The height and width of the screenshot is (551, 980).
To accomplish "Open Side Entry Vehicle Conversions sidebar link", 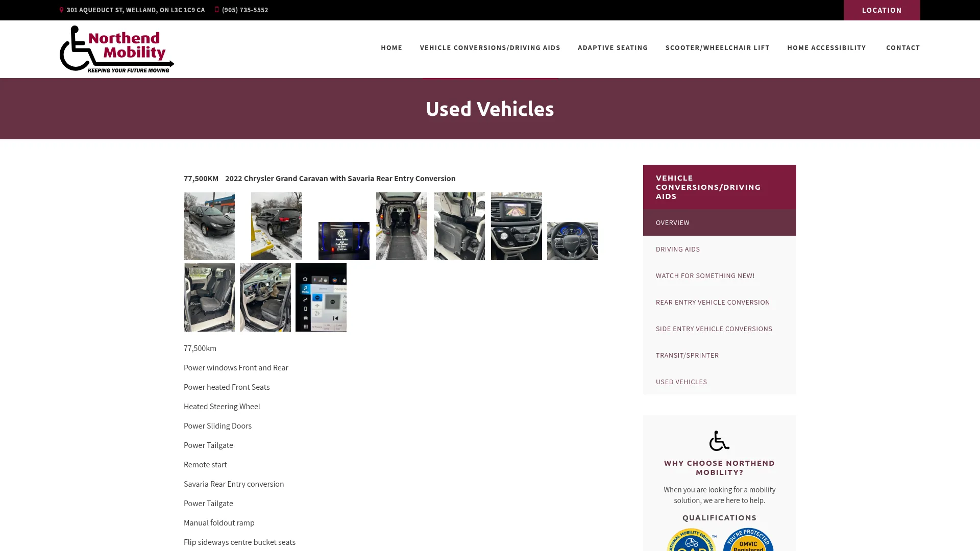I will pyautogui.click(x=720, y=329).
